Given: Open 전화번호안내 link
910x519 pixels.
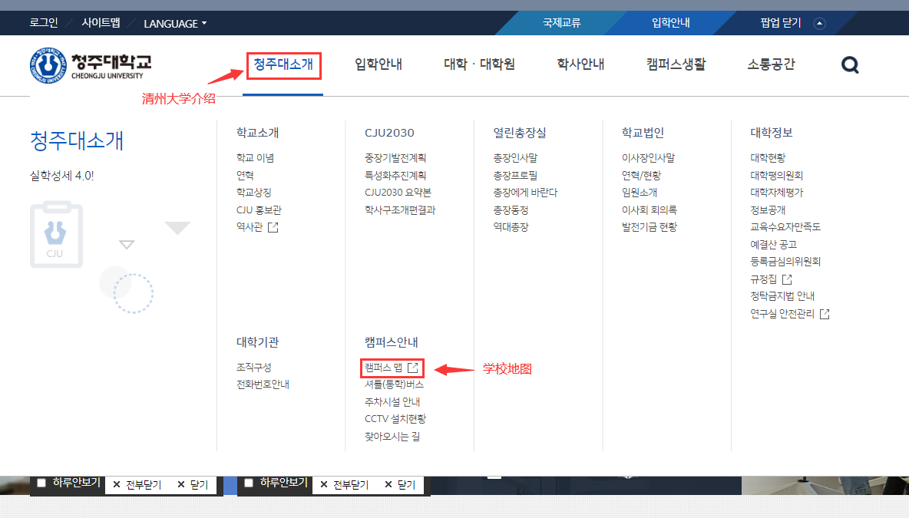Looking at the screenshot, I should point(262,385).
